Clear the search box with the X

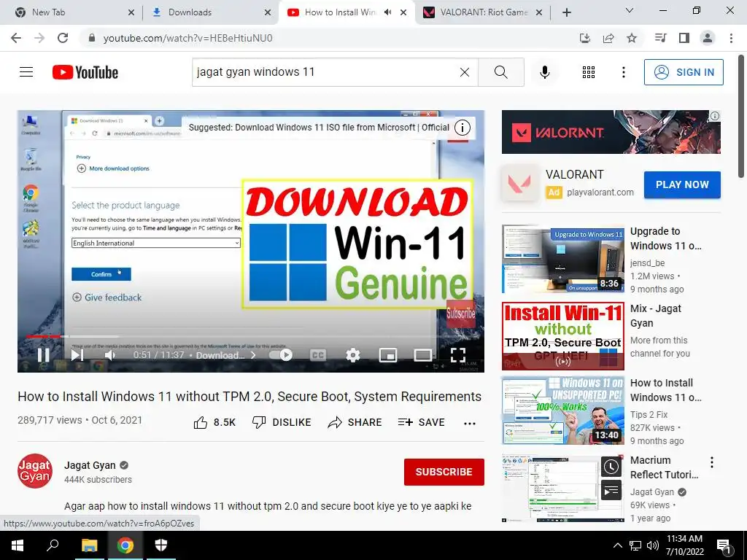(x=465, y=72)
